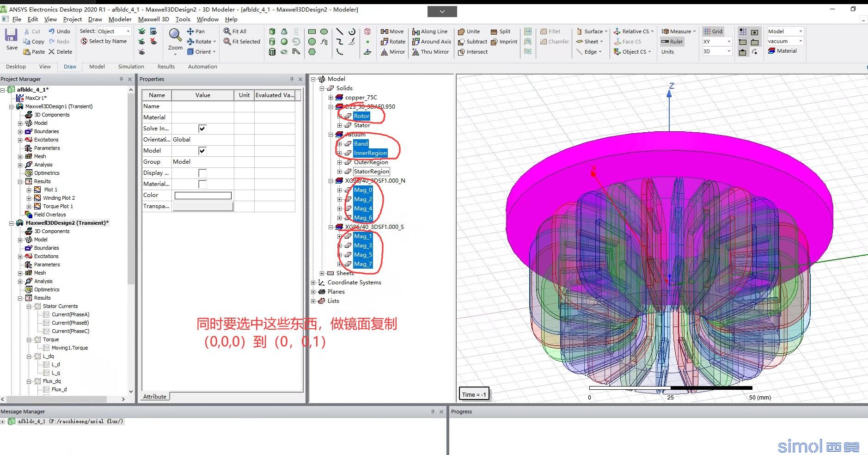Click the Name value field in Properties
Image resolution: width=868 pixels, height=455 pixels.
202,106
